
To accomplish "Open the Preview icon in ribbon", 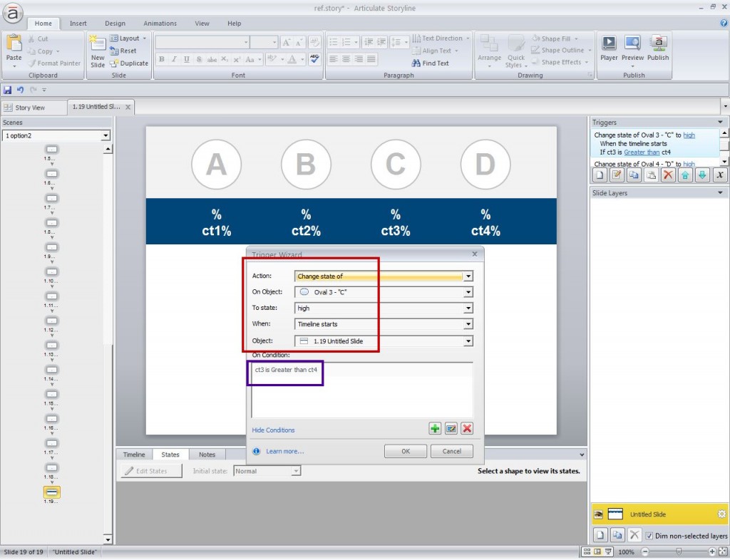I will click(632, 48).
